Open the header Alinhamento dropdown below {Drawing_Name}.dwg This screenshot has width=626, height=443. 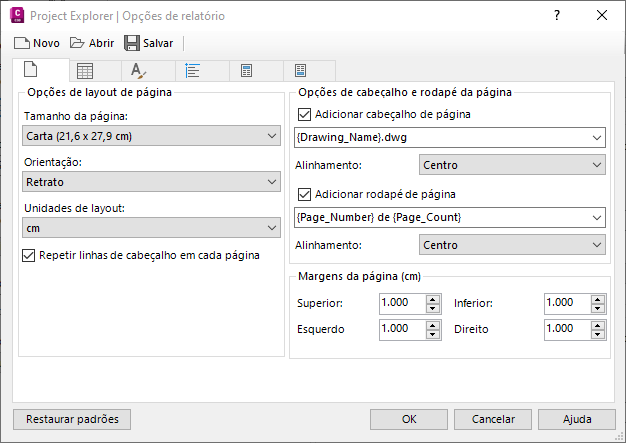click(511, 165)
